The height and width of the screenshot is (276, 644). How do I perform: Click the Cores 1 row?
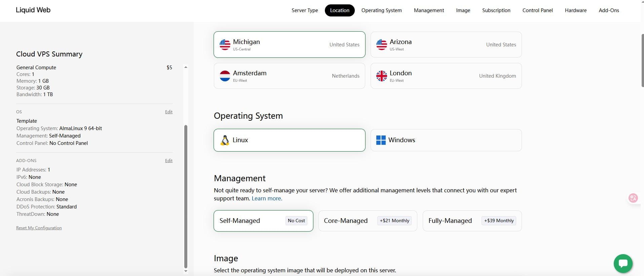tap(25, 74)
